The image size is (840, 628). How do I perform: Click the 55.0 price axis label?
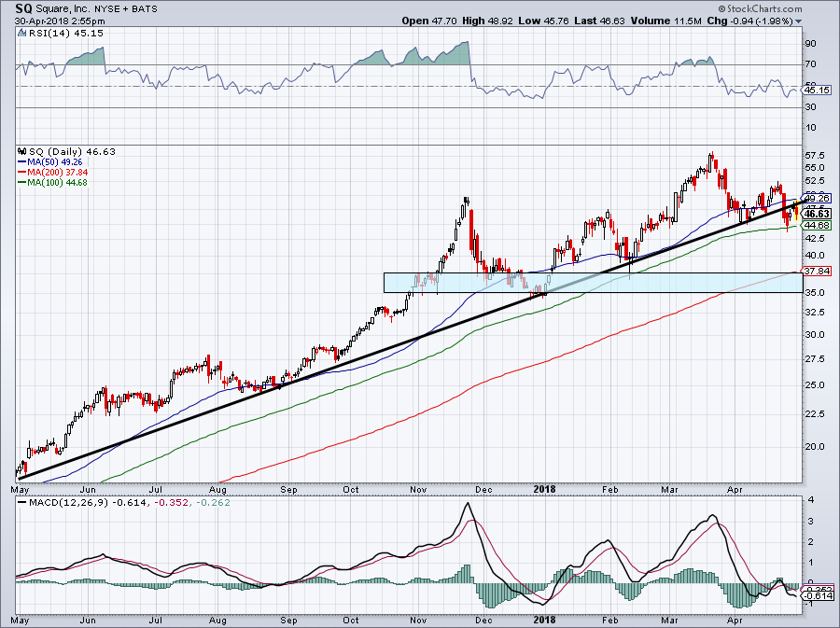coord(814,168)
